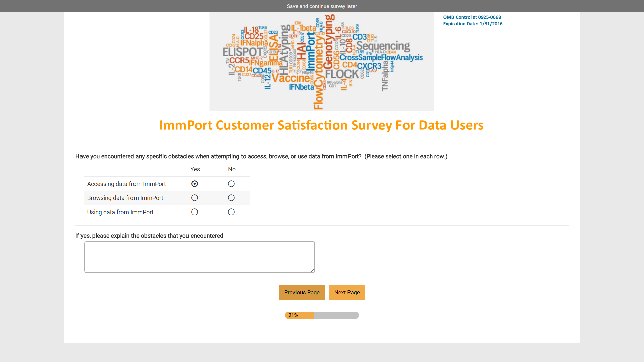Select Yes for Accessing data from ImmPort
The height and width of the screenshot is (362, 644).
click(195, 184)
